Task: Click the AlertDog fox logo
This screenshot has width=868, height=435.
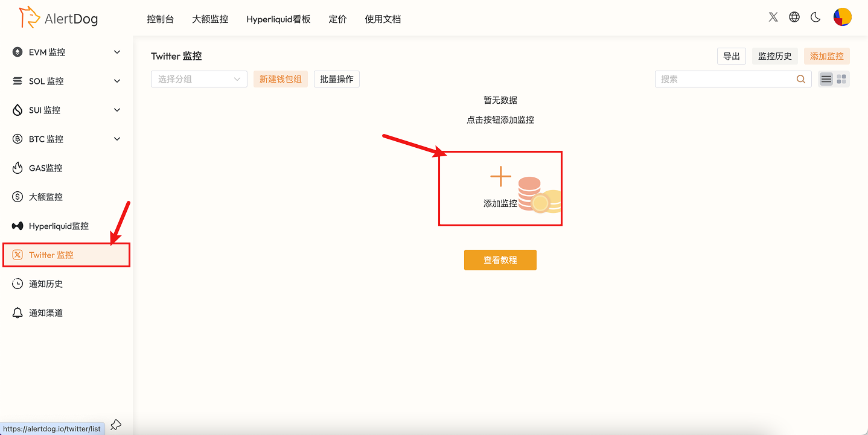Action: tap(29, 18)
